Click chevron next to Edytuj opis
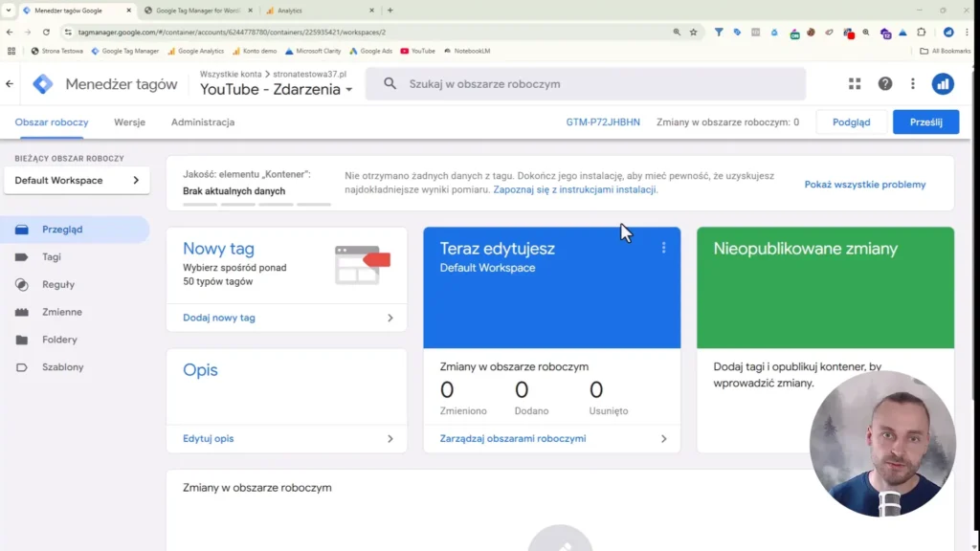Image resolution: width=980 pixels, height=551 pixels. [390, 438]
